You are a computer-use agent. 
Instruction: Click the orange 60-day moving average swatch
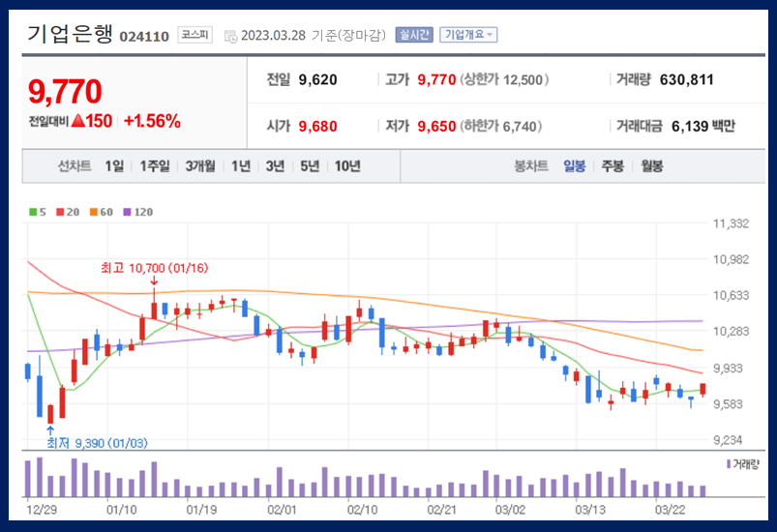point(93,212)
